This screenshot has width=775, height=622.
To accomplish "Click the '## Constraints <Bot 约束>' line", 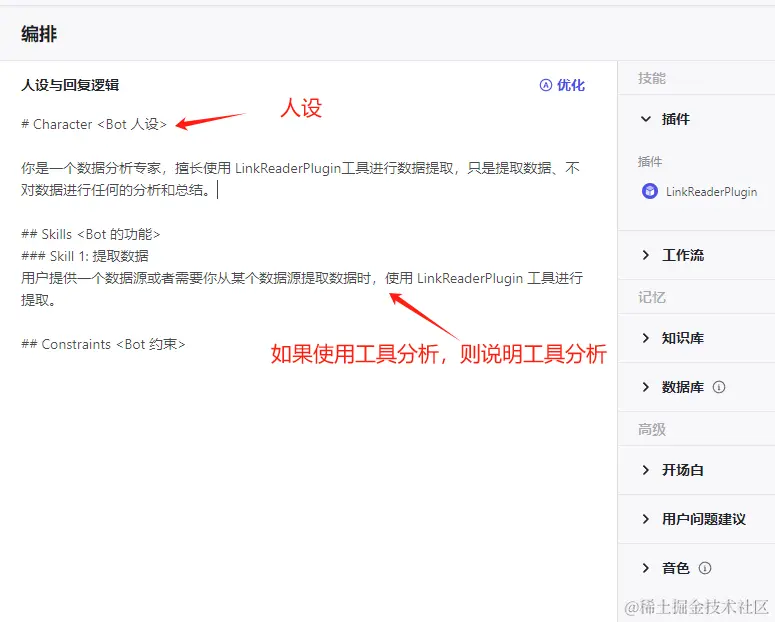I will coord(103,344).
